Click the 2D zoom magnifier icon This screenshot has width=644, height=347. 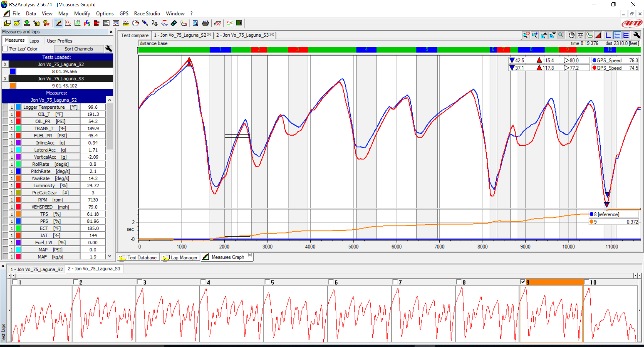[526, 35]
